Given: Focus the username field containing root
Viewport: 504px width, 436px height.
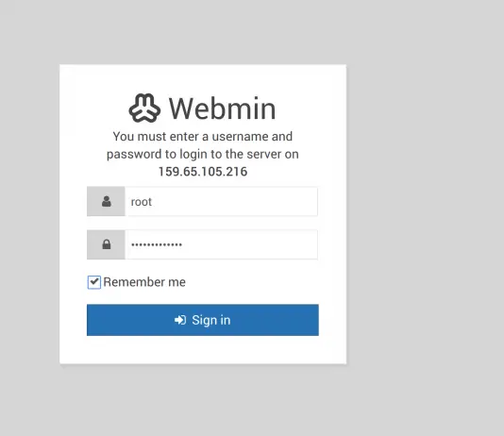Looking at the screenshot, I should (x=222, y=201).
